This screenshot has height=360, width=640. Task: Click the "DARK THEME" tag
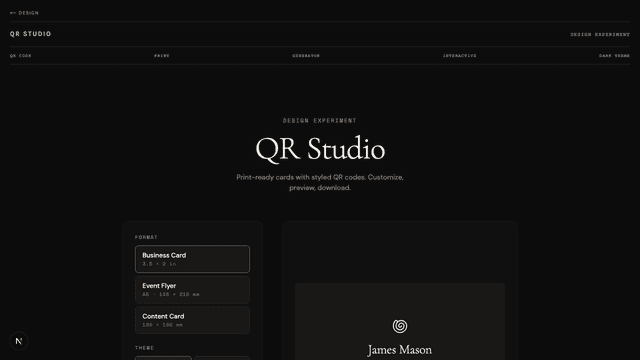[614, 56]
